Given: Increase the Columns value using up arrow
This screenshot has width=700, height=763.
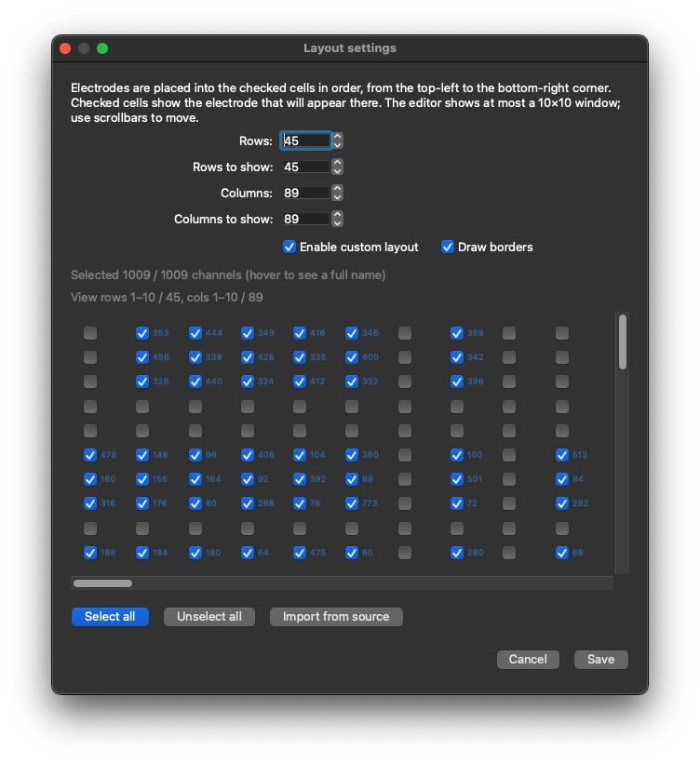Looking at the screenshot, I should pos(337,189).
